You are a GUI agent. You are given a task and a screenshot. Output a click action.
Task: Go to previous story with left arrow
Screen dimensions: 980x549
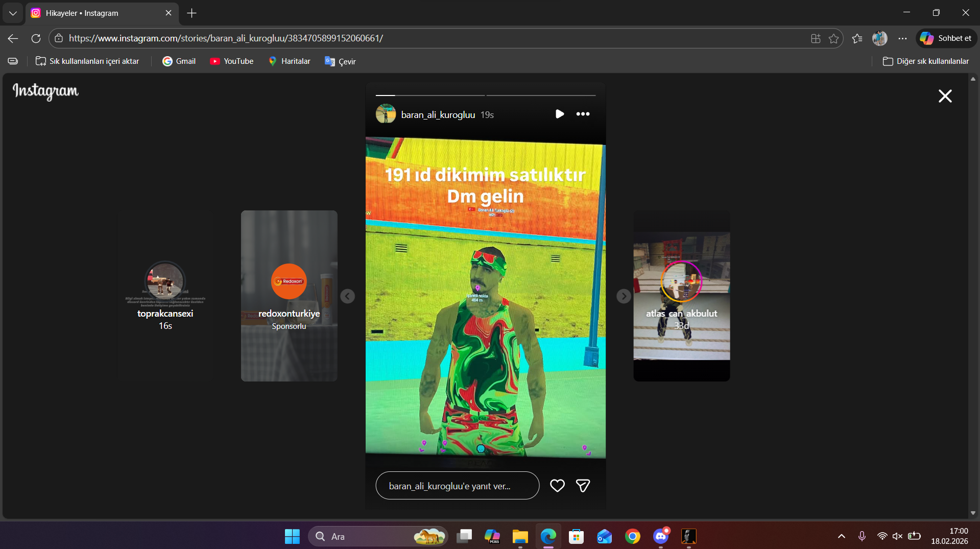(347, 296)
